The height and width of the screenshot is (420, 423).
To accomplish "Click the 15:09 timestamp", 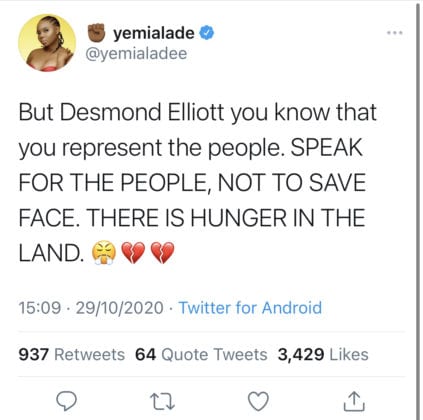I will point(40,308).
